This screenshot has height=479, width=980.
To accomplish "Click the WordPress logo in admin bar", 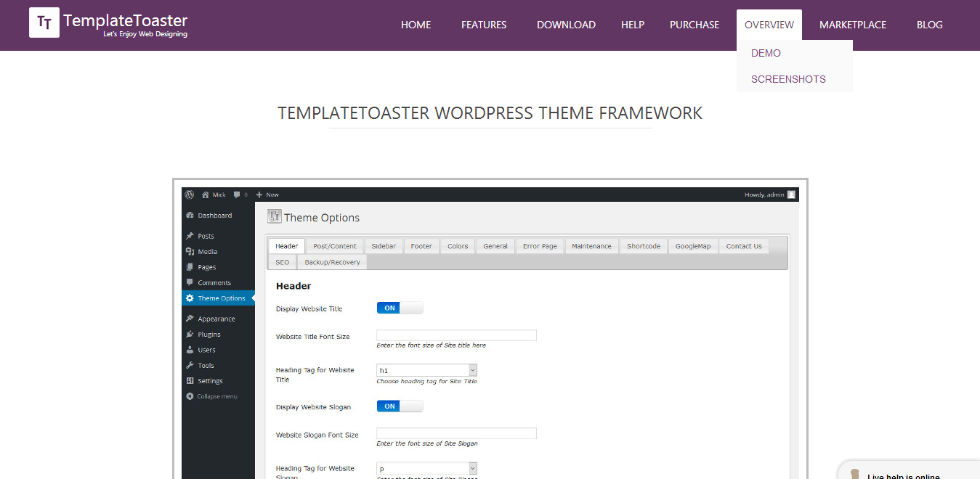I will [190, 195].
